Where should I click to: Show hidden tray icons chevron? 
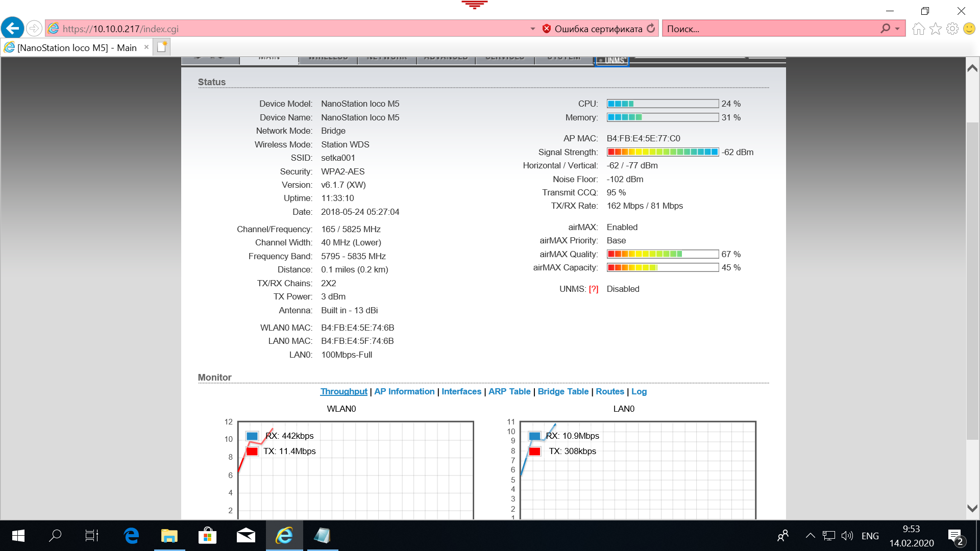pos(810,536)
